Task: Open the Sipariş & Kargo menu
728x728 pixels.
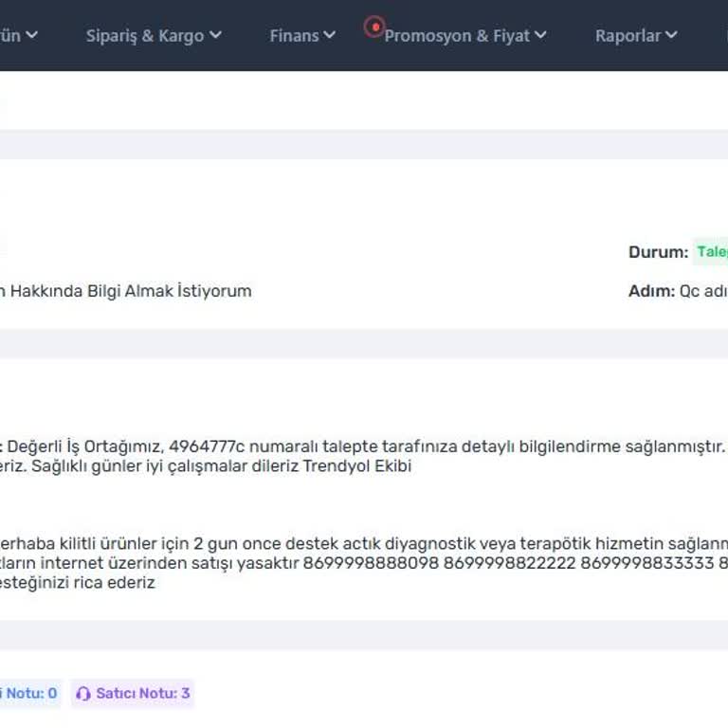Action: 154,36
